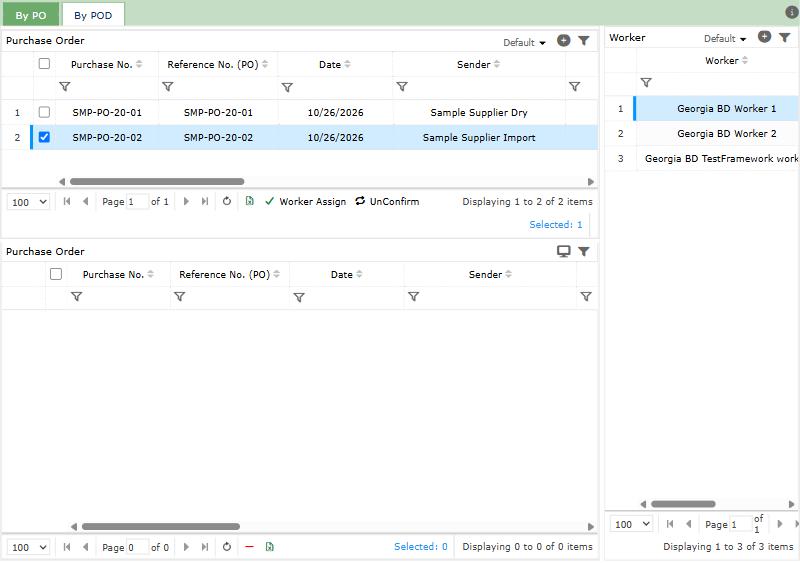This screenshot has width=800, height=563.
Task: Click the Selected: 1 link in top grid
Action: click(x=556, y=225)
